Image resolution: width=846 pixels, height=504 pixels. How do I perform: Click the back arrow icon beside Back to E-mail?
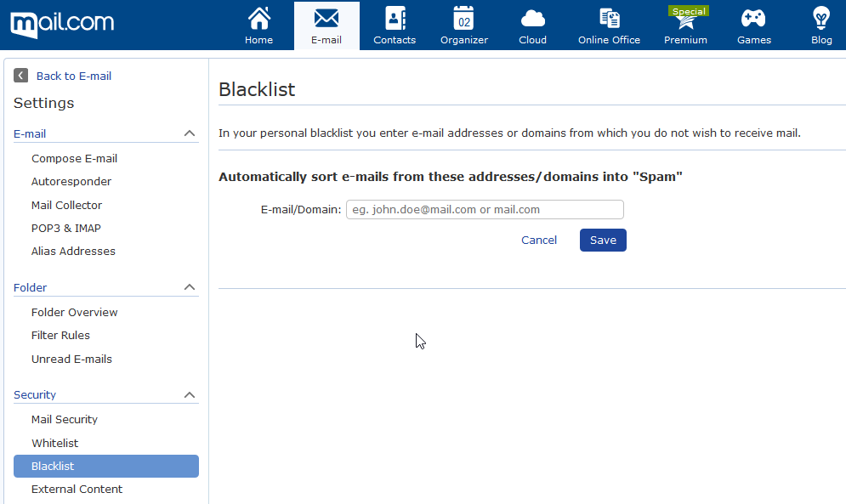(20, 76)
